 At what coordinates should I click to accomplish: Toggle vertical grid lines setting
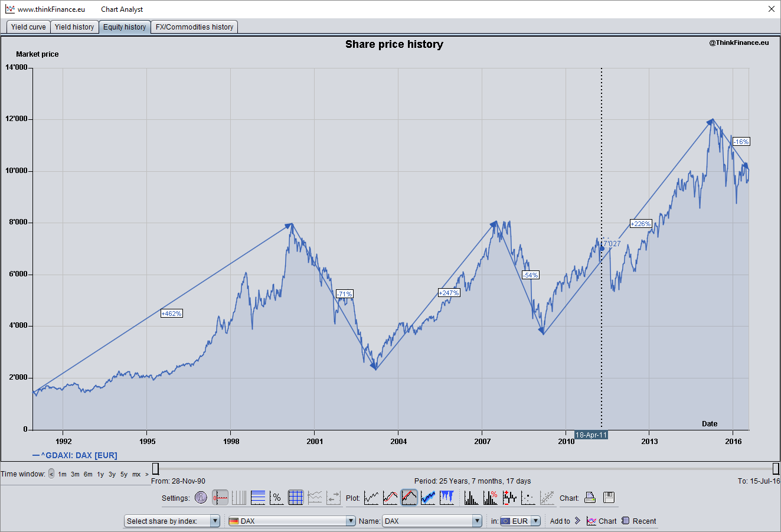(x=239, y=498)
